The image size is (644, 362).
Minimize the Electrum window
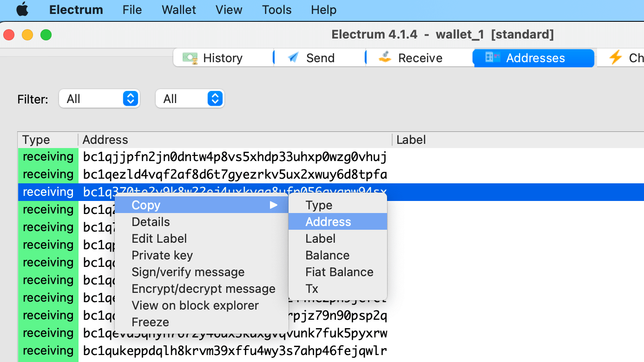(27, 35)
